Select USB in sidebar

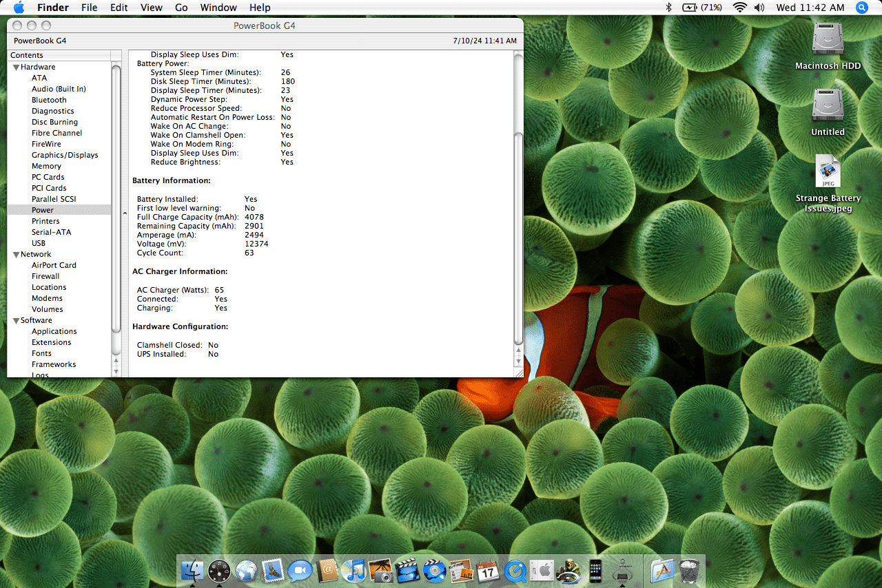click(x=39, y=243)
